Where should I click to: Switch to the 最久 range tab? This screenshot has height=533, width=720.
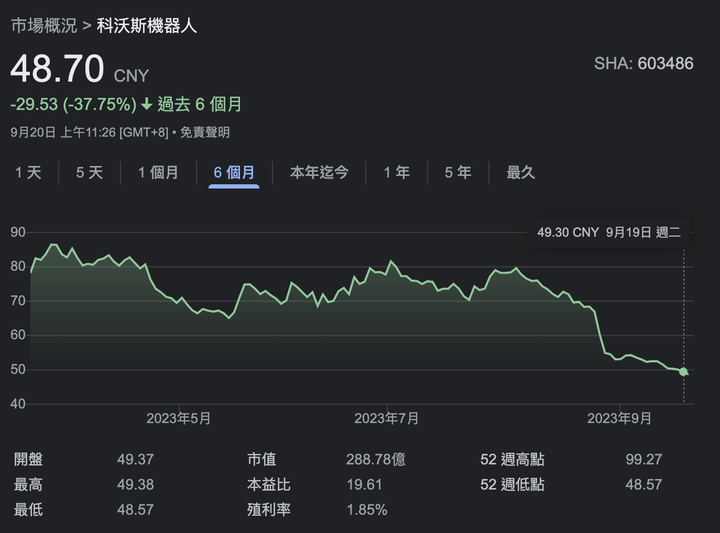[521, 173]
